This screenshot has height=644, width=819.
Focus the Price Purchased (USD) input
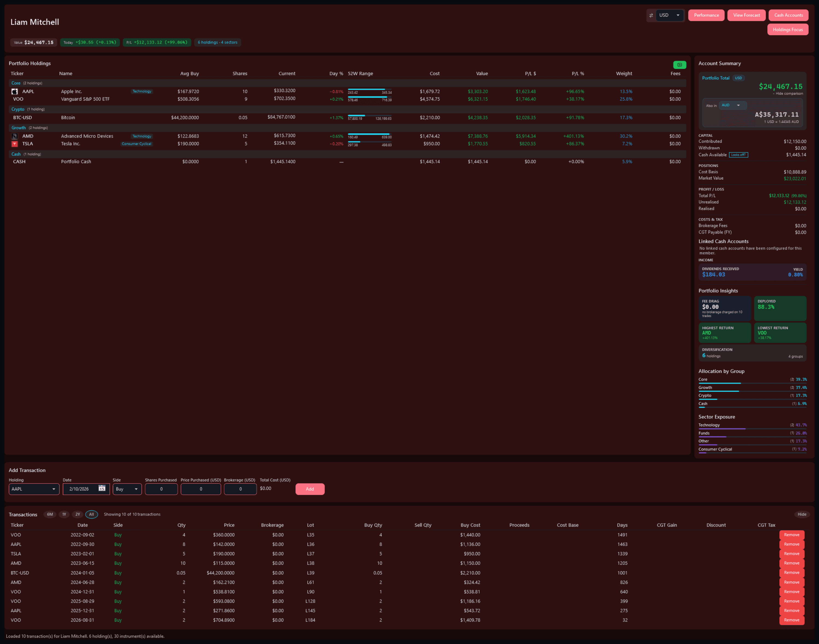click(x=201, y=489)
